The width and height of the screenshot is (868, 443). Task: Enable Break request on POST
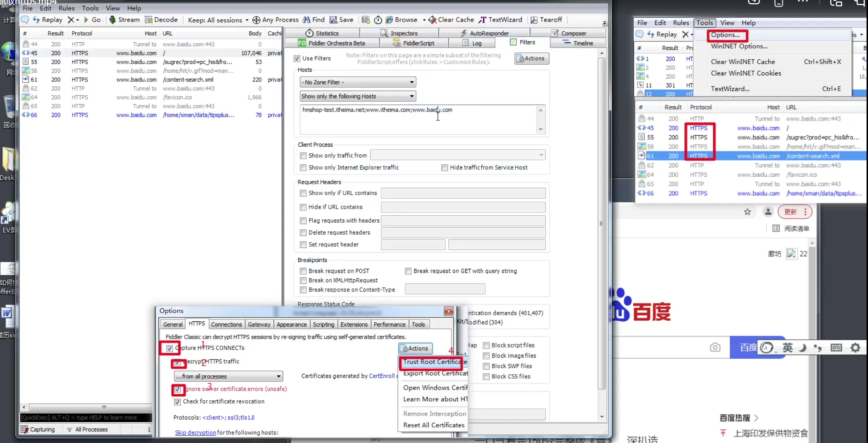point(303,271)
